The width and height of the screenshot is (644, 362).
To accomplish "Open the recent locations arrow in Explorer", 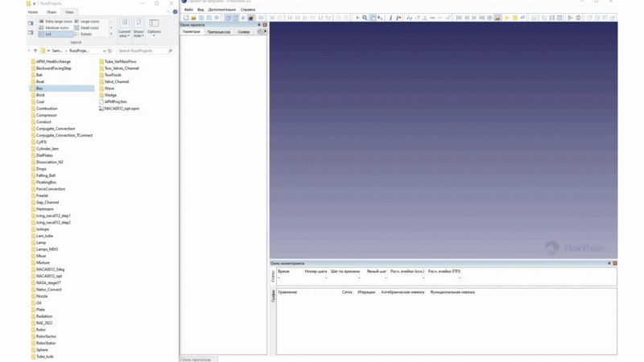I will click(29, 51).
